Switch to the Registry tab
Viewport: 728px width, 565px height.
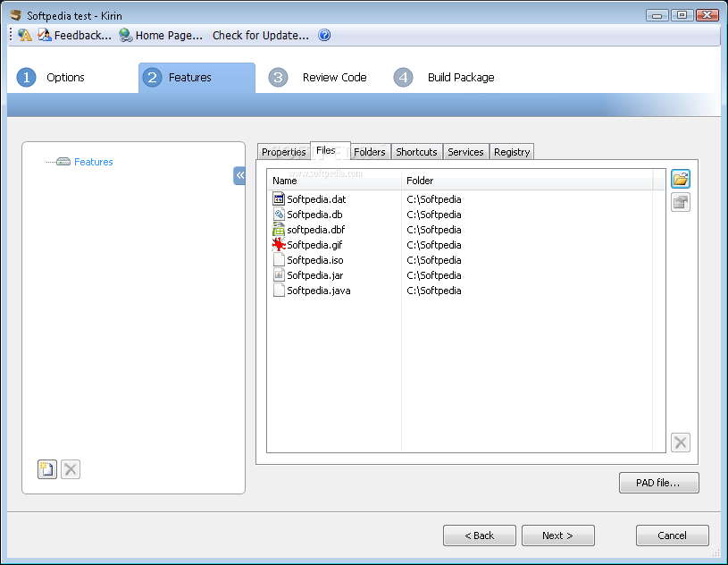(512, 152)
